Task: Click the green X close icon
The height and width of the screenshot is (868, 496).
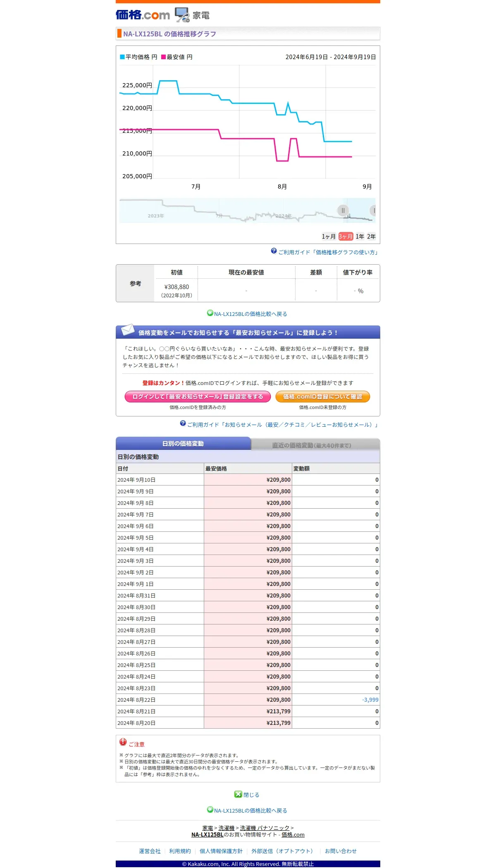Action: click(238, 794)
